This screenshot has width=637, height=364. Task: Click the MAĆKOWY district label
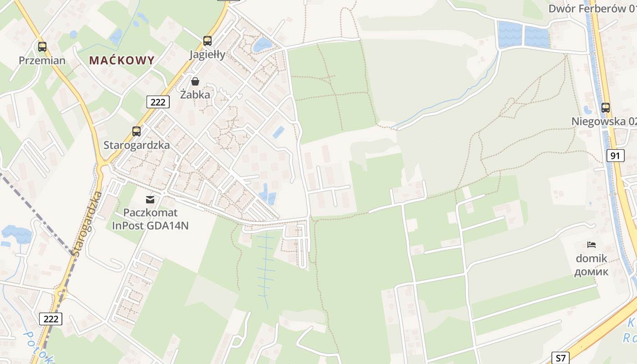click(122, 60)
